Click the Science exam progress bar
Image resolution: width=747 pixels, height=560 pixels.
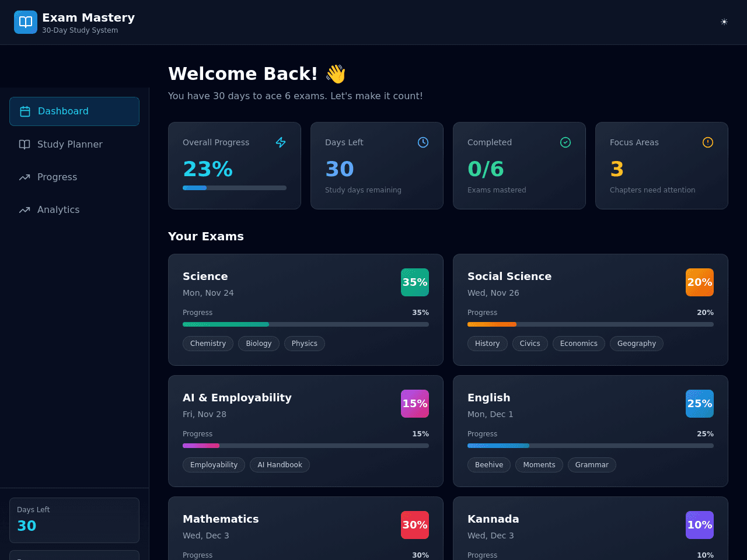click(x=306, y=324)
